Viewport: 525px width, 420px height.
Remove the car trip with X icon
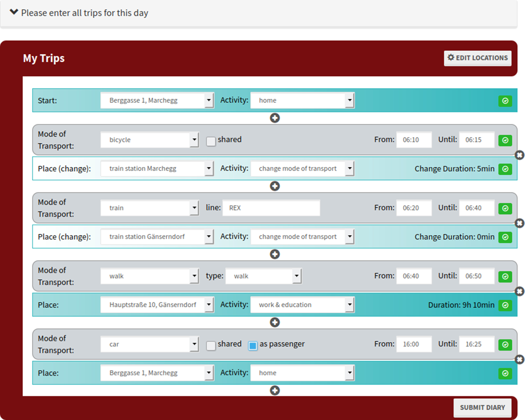[519, 360]
